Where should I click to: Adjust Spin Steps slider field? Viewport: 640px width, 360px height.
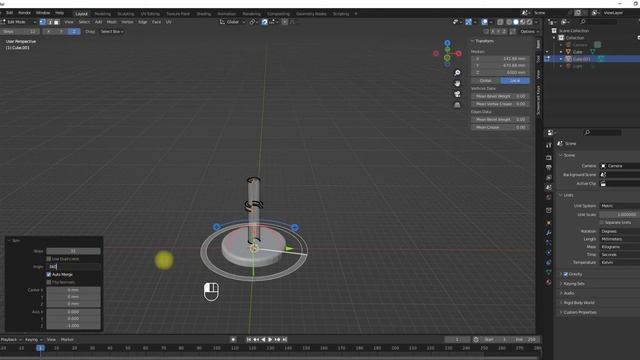coord(73,251)
